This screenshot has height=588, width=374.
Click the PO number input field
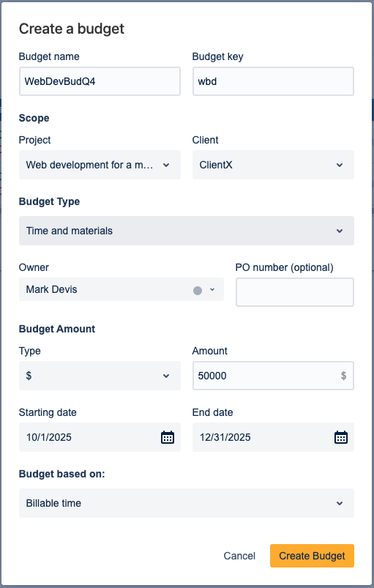(295, 292)
